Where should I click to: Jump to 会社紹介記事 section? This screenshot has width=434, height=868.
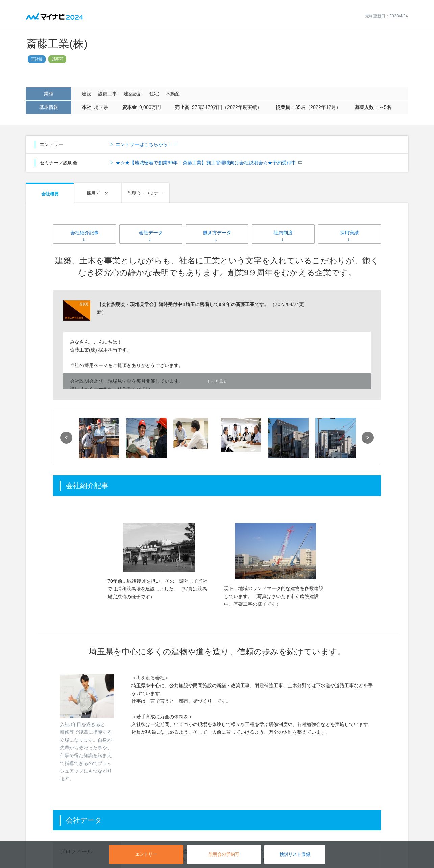[x=85, y=234]
